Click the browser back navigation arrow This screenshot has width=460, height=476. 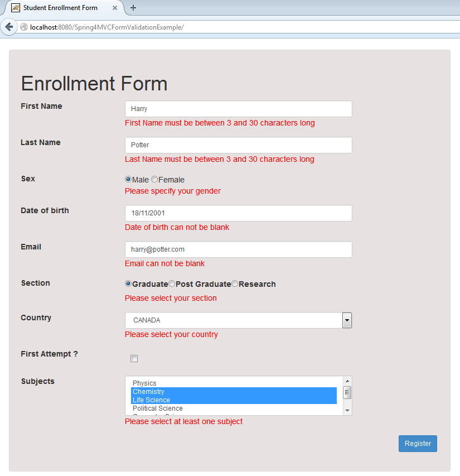pyautogui.click(x=8, y=26)
